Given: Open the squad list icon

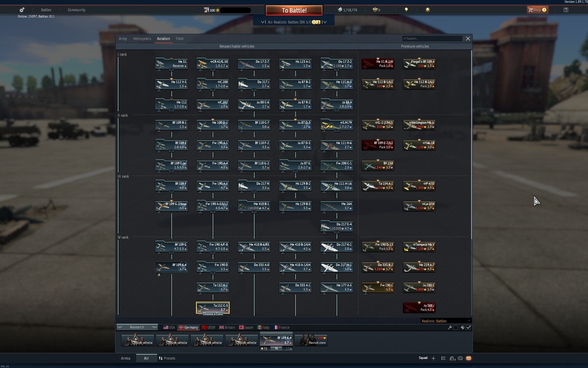Looking at the screenshot, I should point(443,358).
